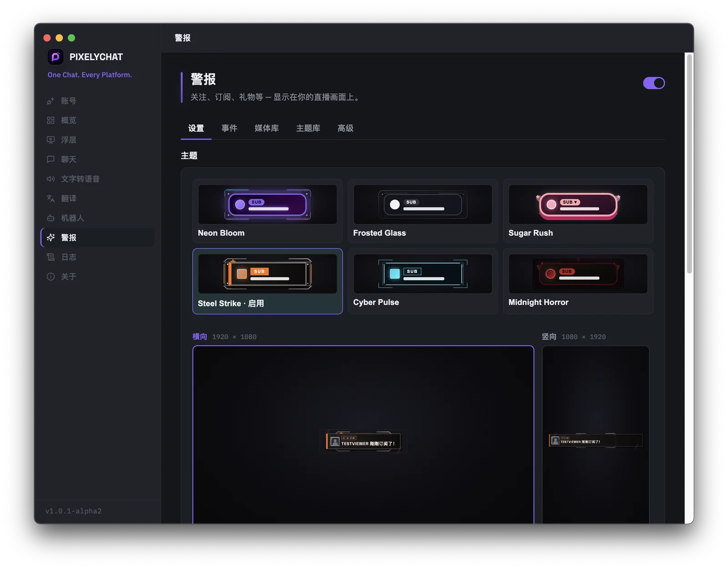Click the TESTVIEWER alert in landscape preview
728x569 pixels.
[364, 441]
